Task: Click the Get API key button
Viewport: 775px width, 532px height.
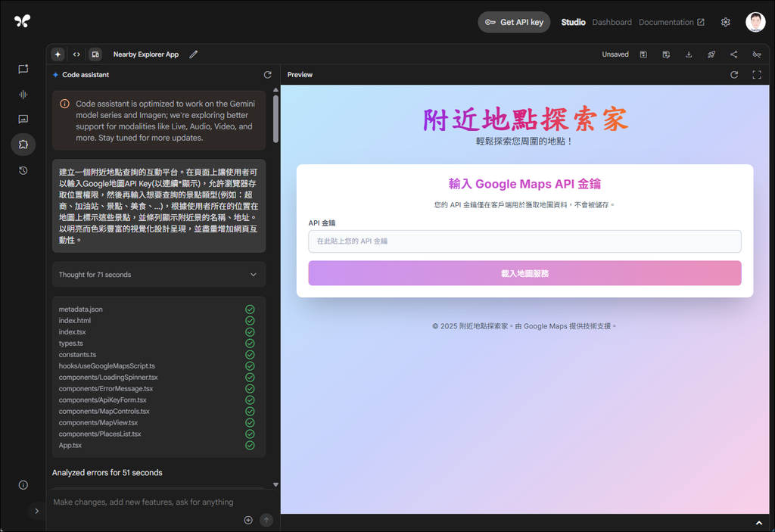Action: 514,22
